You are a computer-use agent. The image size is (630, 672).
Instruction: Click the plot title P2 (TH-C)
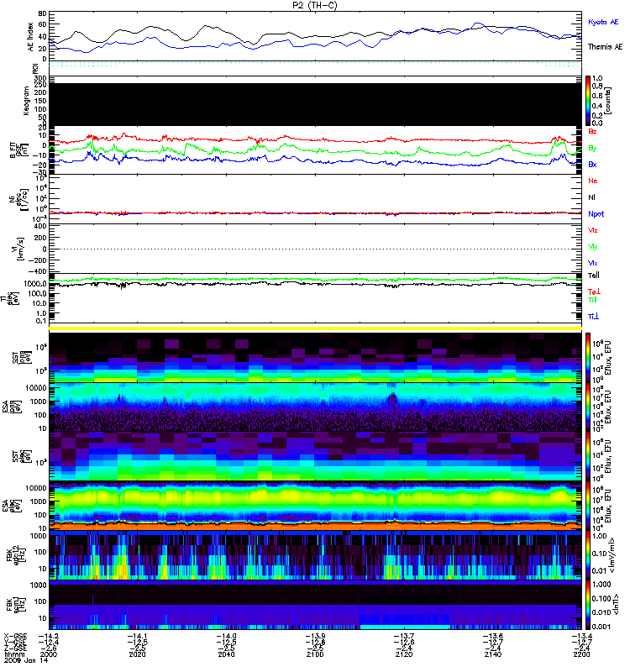pyautogui.click(x=315, y=5)
